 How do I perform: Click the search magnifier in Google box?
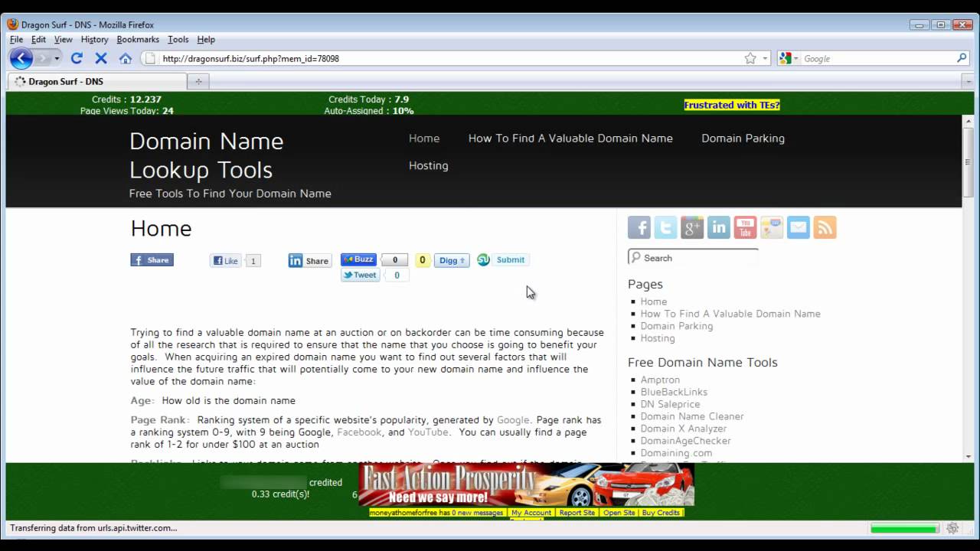point(962,58)
